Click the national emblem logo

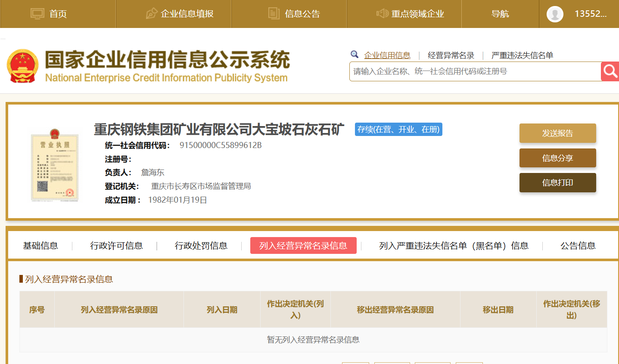(x=23, y=66)
